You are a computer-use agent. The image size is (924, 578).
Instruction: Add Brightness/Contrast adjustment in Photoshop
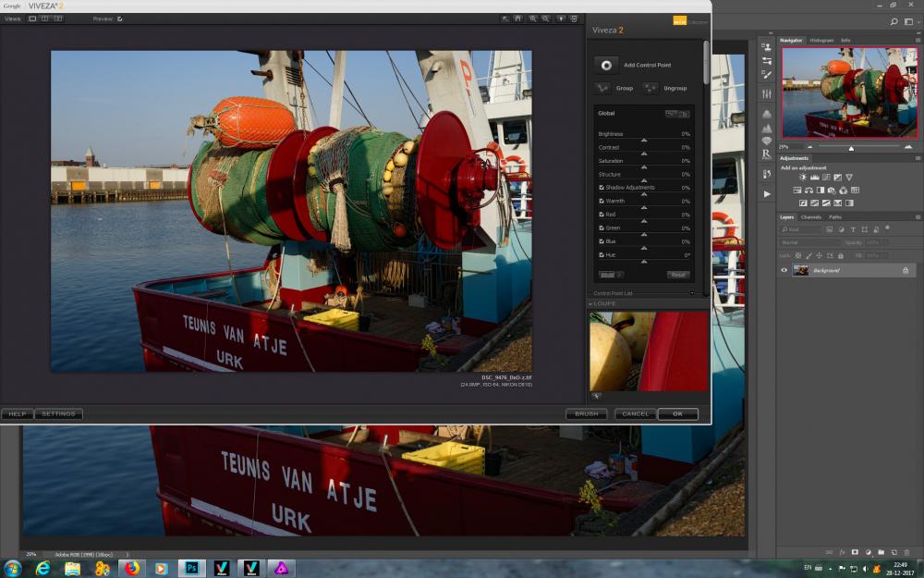click(x=803, y=177)
